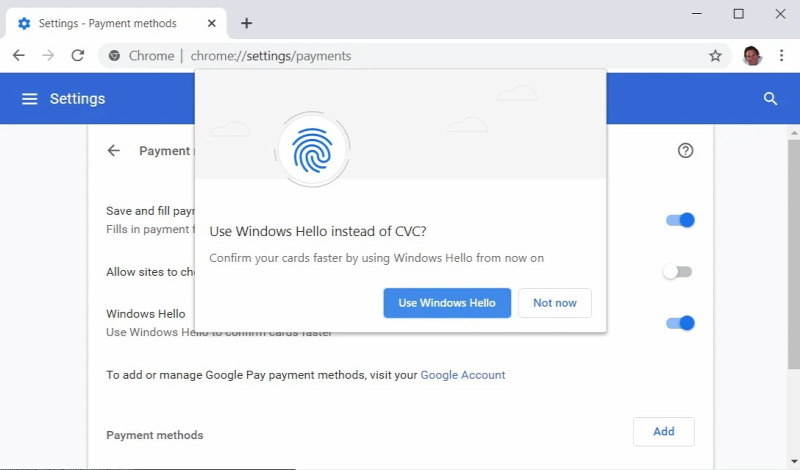Dismiss dialog with Not now
Viewport: 800px width, 470px height.
click(555, 303)
